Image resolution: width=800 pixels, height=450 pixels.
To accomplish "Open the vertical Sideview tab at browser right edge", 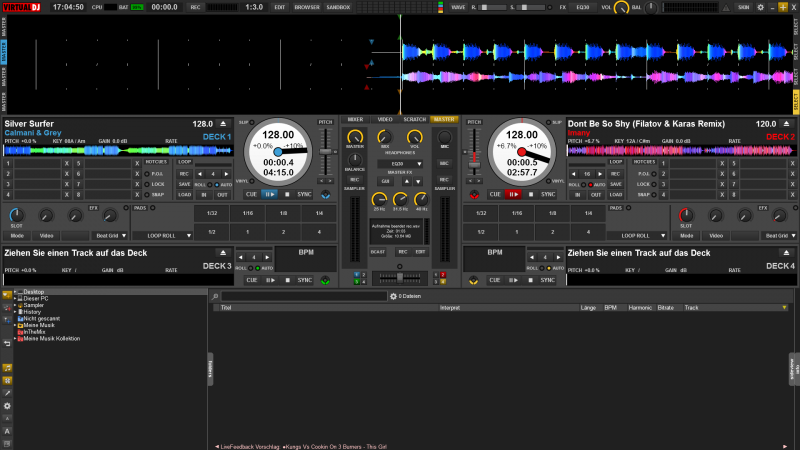I will point(794,369).
